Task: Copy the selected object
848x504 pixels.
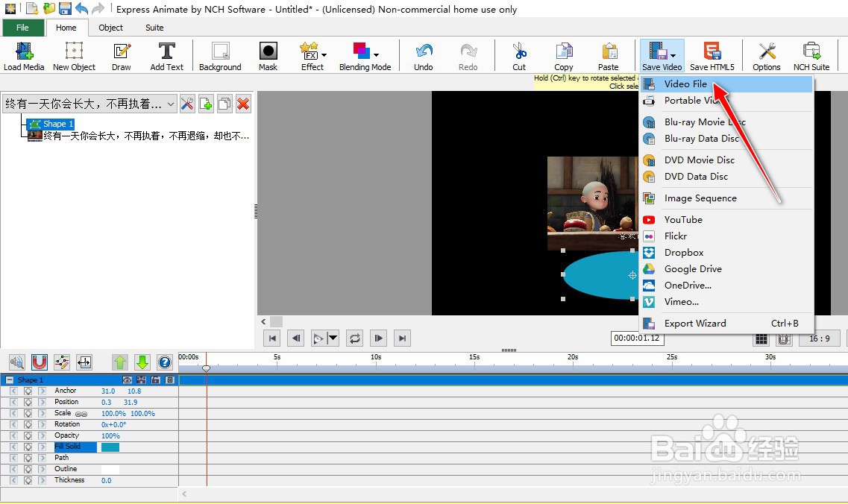Action: (564, 56)
